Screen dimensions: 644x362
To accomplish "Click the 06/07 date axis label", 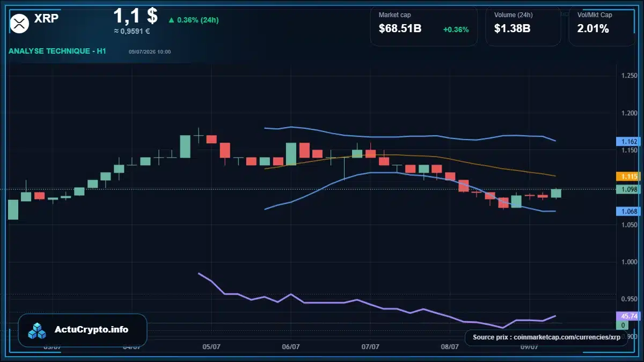I will pos(290,347).
